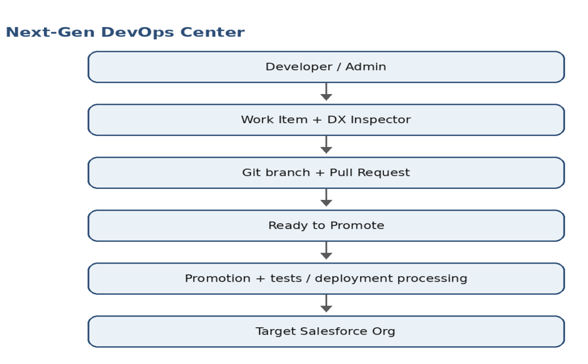
Task: Select the Ready to Promote box
Action: tap(326, 226)
